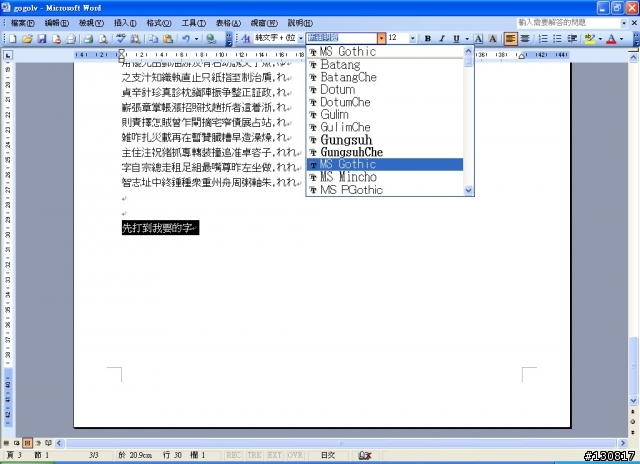Screen dimensions: 640x464
Task: Open the 插入(I) menu
Action: tap(125, 23)
